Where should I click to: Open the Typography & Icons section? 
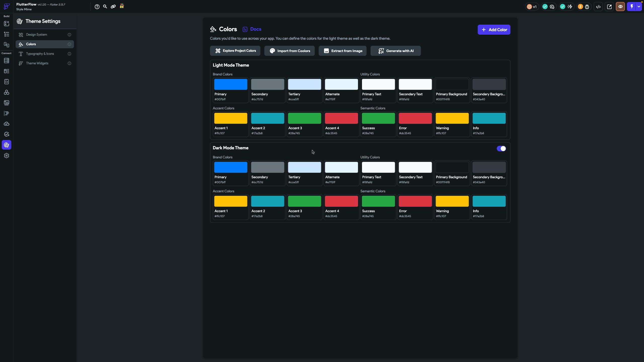pos(40,54)
